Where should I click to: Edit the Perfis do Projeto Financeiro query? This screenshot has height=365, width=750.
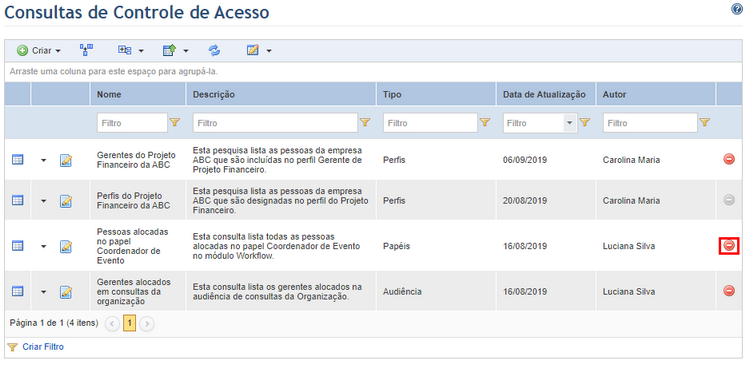66,201
